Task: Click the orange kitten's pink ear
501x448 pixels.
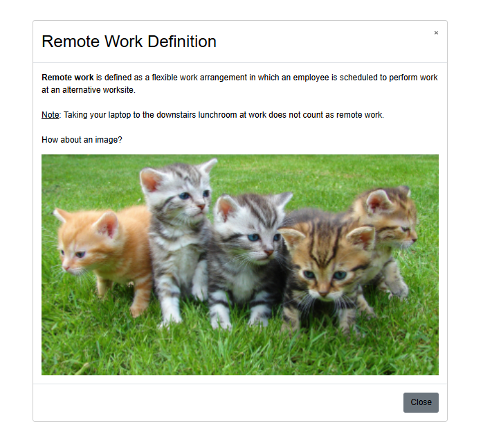Action: pos(109,226)
